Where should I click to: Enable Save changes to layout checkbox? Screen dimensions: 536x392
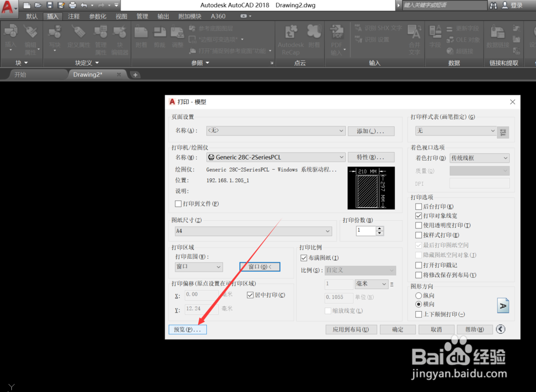419,275
